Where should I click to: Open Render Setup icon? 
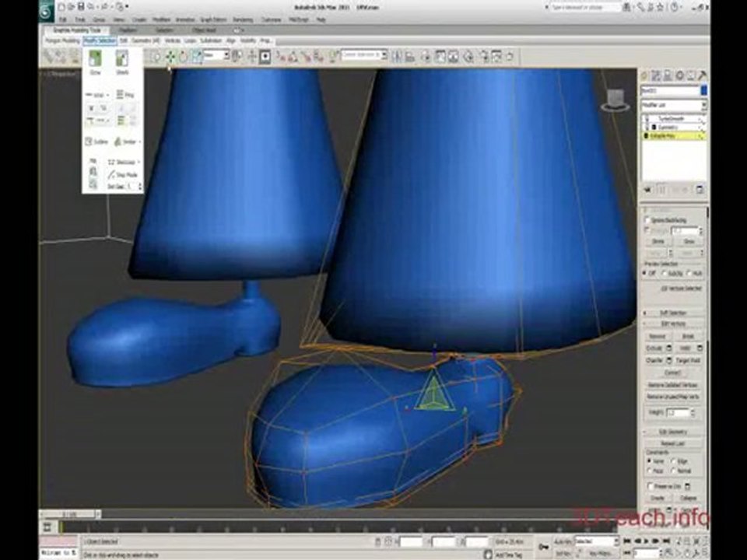tap(484, 57)
